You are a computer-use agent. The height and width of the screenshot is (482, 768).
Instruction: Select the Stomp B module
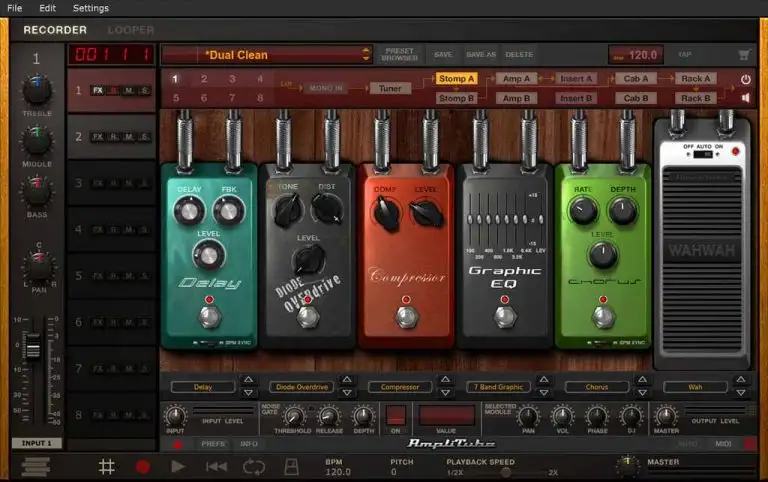click(x=456, y=98)
